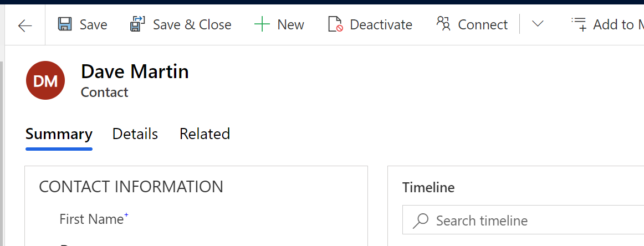Screen dimensions: 644x246
Task: Click the Deactivate command text
Action: click(x=381, y=24)
